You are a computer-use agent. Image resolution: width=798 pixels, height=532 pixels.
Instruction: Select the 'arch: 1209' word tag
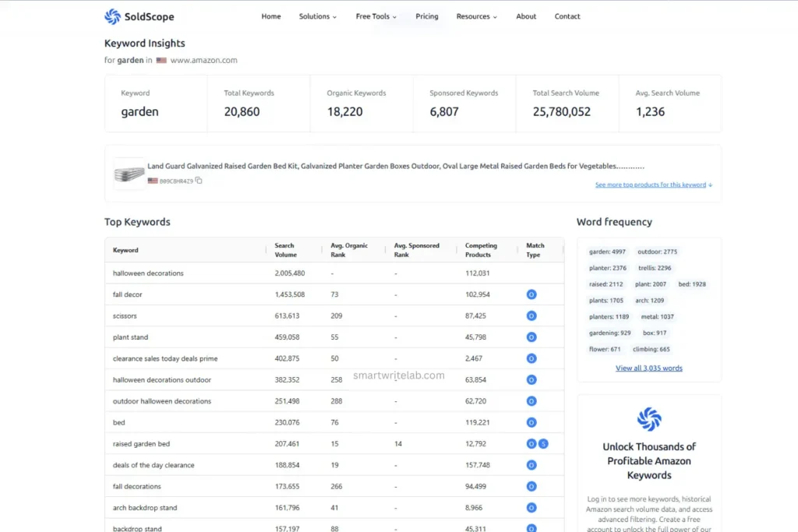pyautogui.click(x=649, y=301)
